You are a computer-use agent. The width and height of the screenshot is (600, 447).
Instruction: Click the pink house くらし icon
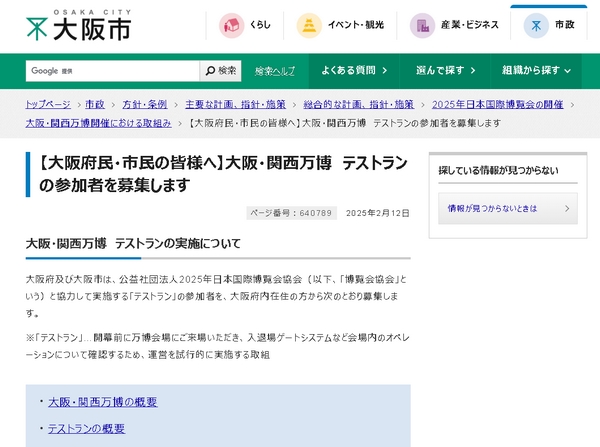[x=232, y=25]
